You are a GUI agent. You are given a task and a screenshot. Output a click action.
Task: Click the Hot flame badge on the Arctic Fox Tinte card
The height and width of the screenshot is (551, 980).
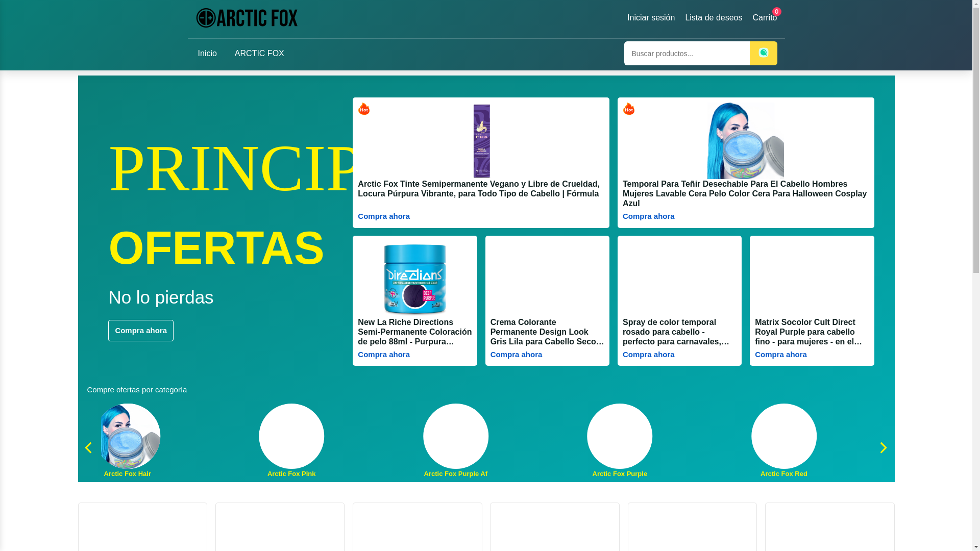pyautogui.click(x=364, y=109)
